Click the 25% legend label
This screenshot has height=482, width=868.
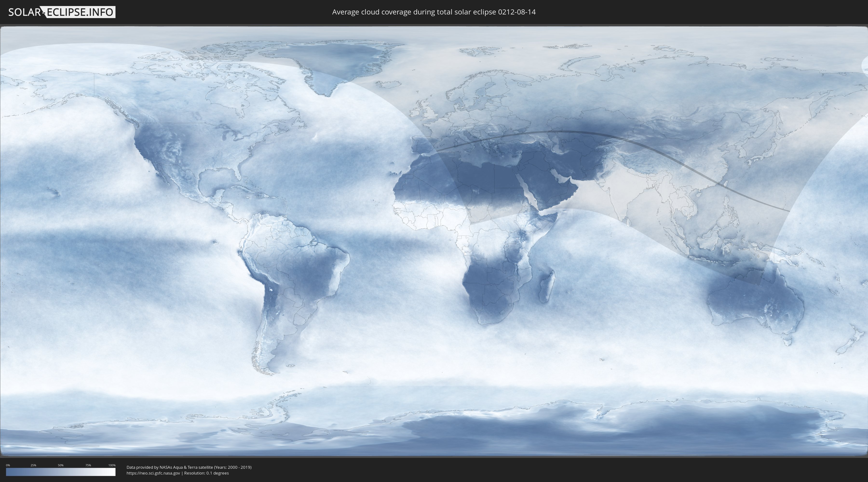[x=33, y=465]
